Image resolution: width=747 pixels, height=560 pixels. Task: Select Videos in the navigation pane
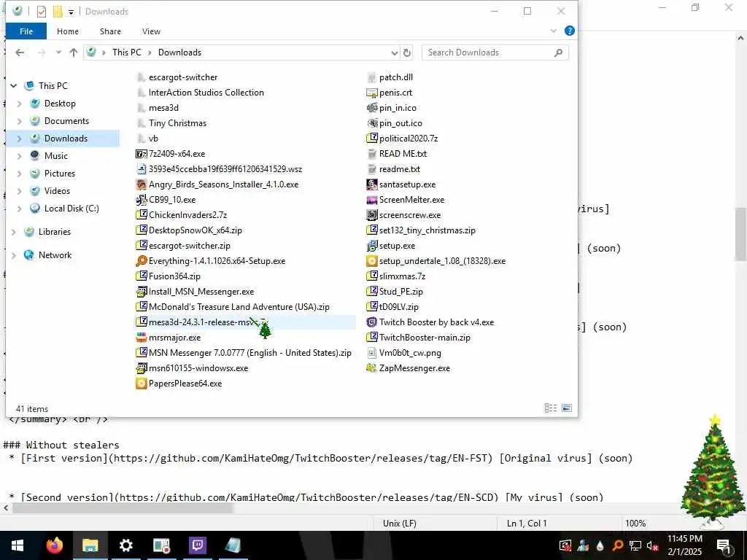click(x=57, y=191)
